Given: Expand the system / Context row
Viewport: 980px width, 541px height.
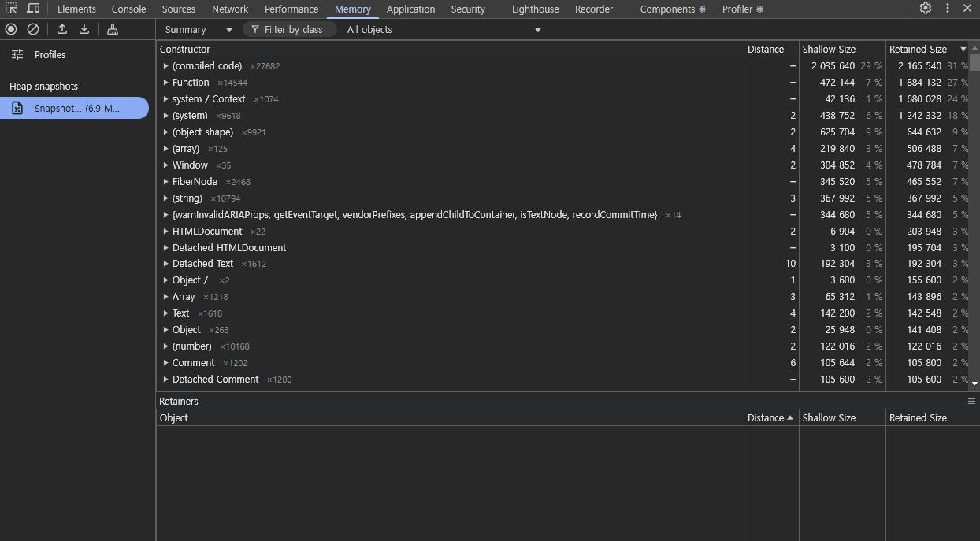Looking at the screenshot, I should [x=165, y=99].
